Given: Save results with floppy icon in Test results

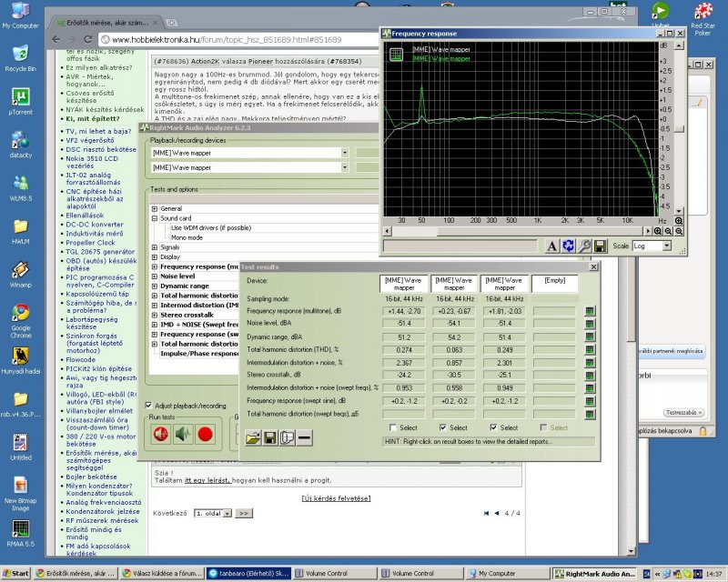Looking at the screenshot, I should [270, 437].
